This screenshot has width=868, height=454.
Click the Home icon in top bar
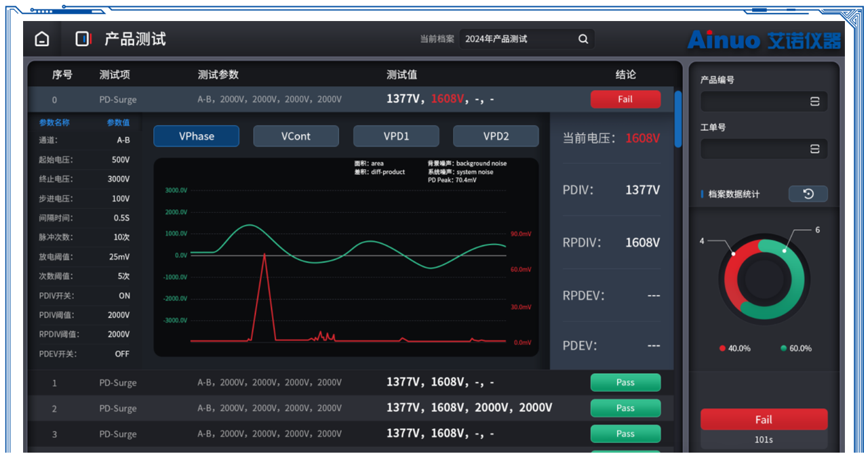(x=42, y=39)
